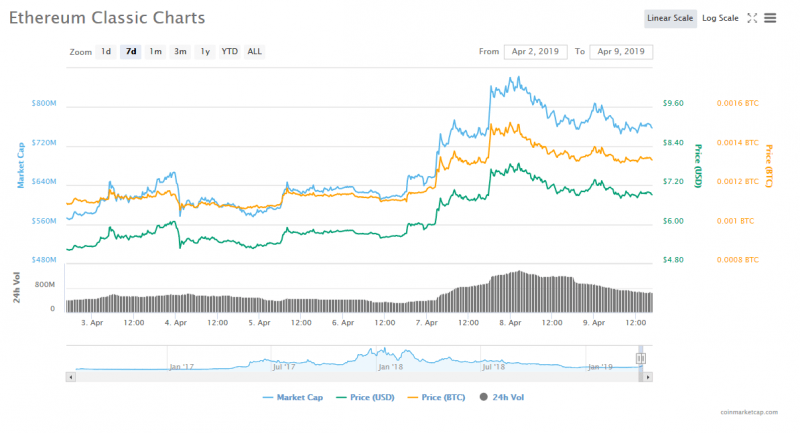Screen dimensions: 800x433
Task: Click the To date field
Action: tap(622, 51)
